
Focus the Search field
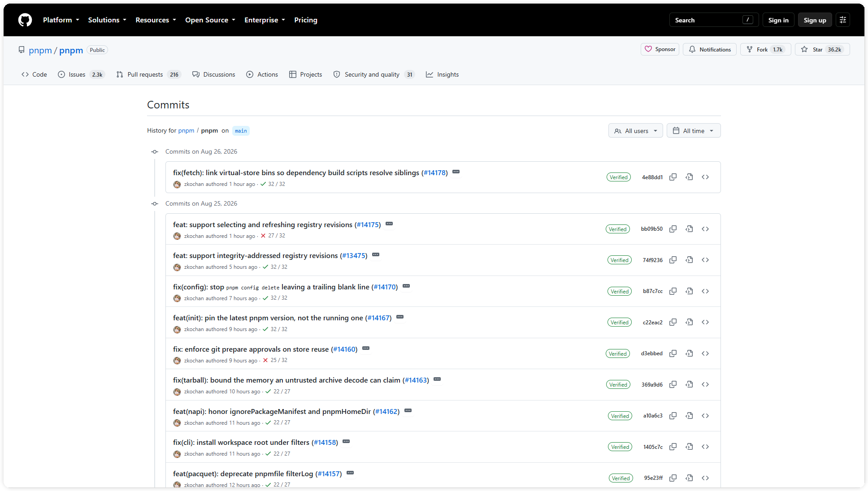(714, 20)
